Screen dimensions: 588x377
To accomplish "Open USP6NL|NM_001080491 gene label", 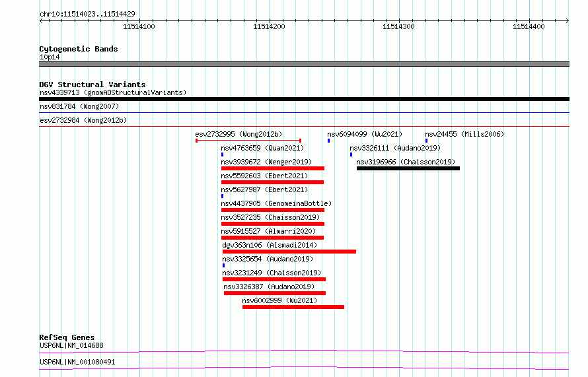I will (77, 362).
